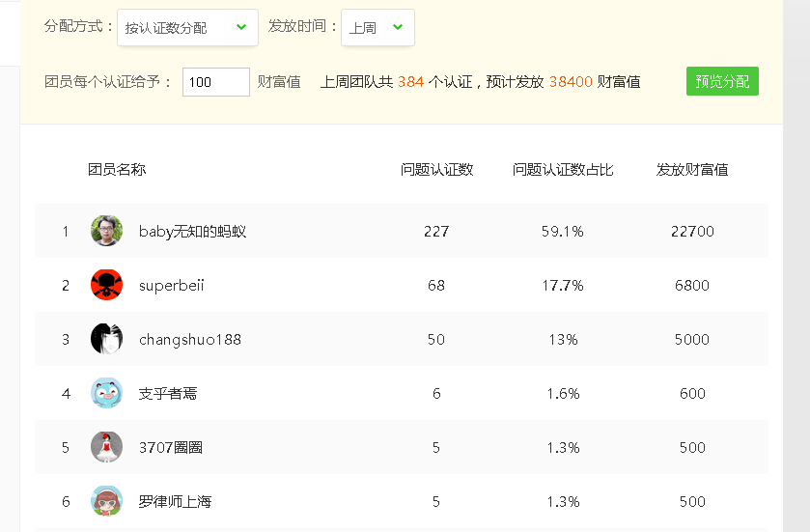This screenshot has width=810, height=532.
Task: Open 罗律师上海 member name
Action: point(175,501)
